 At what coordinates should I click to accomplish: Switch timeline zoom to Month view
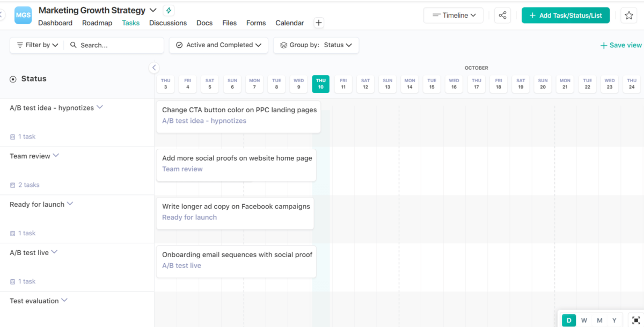coord(599,319)
